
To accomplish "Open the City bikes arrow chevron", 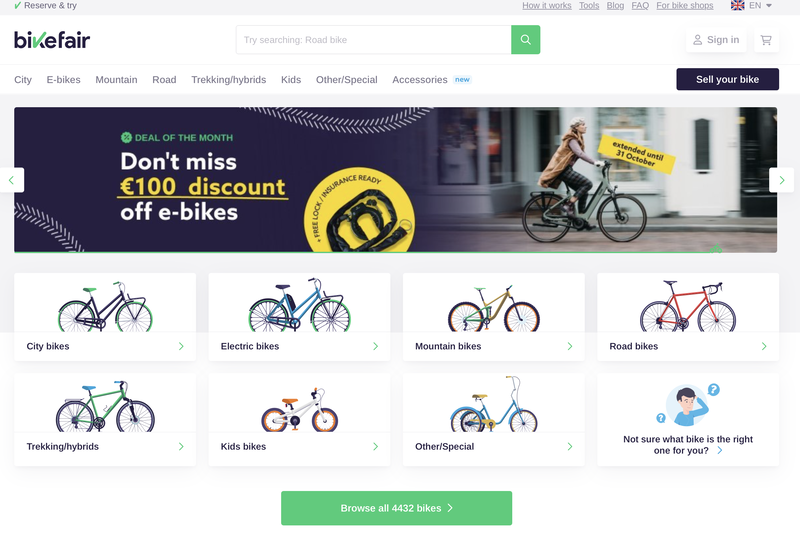I will (181, 346).
